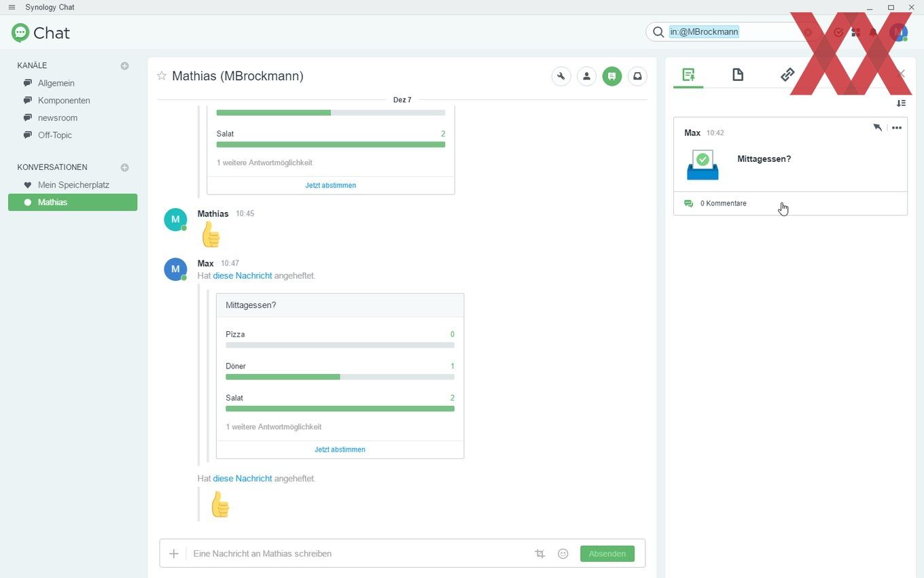Viewport: 924px width, 578px height.
Task: Open the hamburger main menu
Action: (x=12, y=7)
